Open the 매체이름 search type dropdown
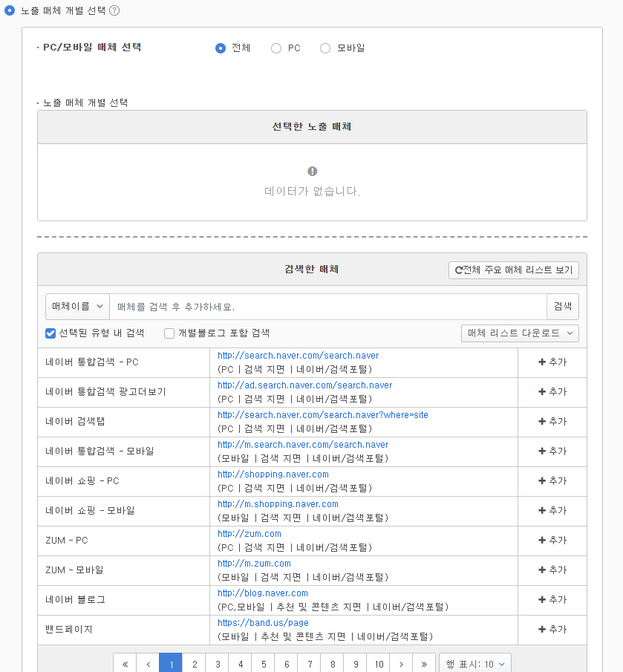 77,307
